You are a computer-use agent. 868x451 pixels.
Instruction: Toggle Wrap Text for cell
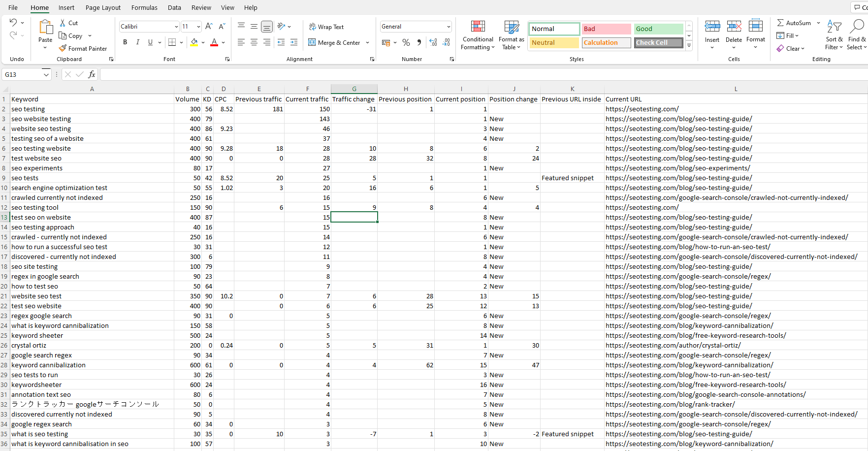pyautogui.click(x=326, y=27)
